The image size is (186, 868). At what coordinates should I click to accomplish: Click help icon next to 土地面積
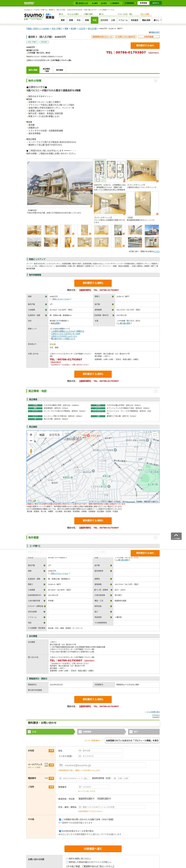46,310
